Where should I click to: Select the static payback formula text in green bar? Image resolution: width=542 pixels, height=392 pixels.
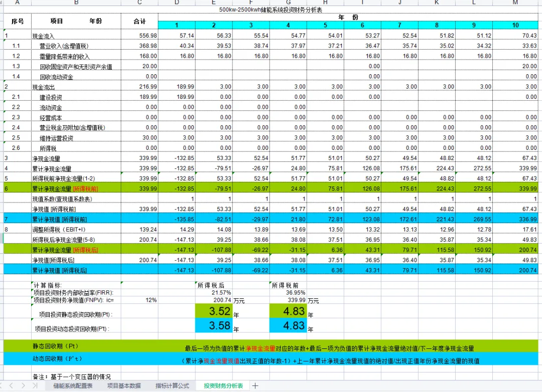(x=329, y=348)
